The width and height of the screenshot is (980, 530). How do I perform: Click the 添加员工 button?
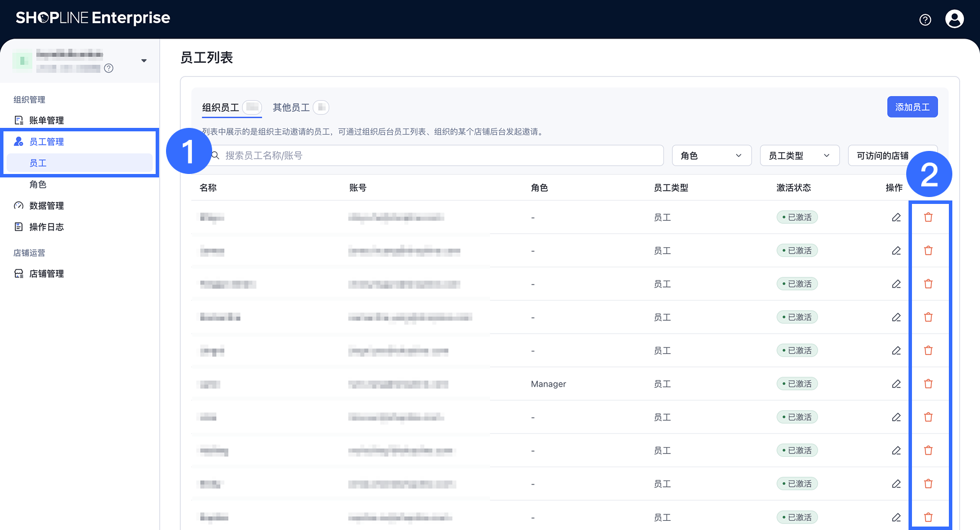tap(912, 107)
